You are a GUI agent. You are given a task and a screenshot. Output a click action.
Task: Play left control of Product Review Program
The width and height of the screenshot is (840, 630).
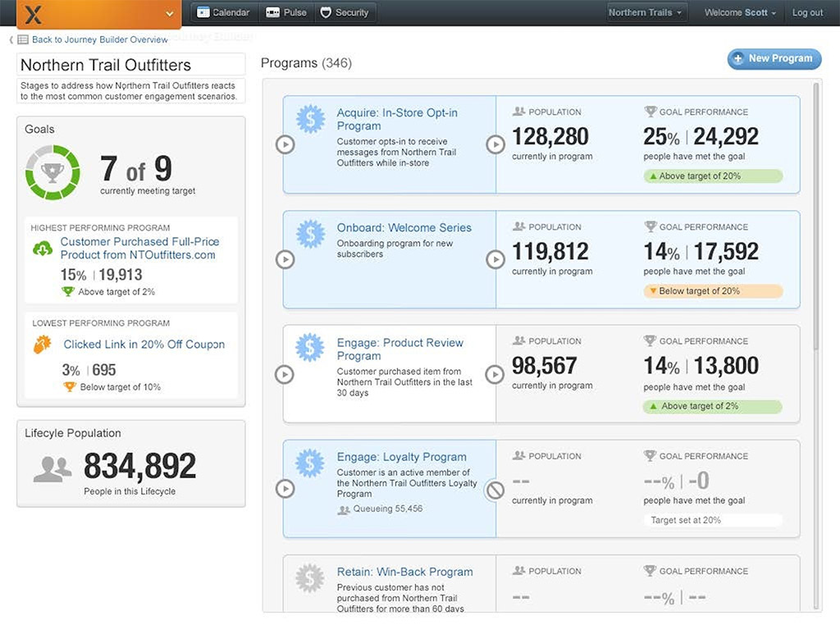click(x=285, y=374)
